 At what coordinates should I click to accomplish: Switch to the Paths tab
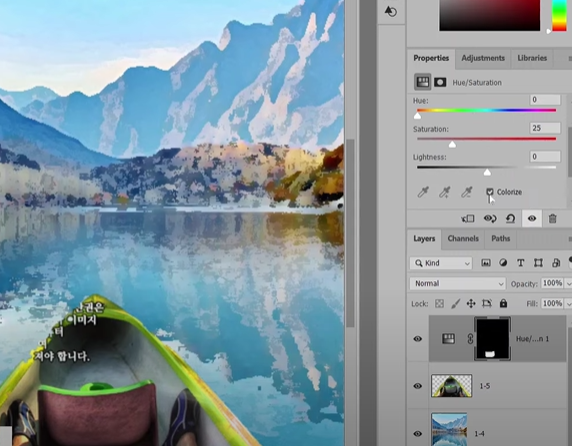(500, 238)
